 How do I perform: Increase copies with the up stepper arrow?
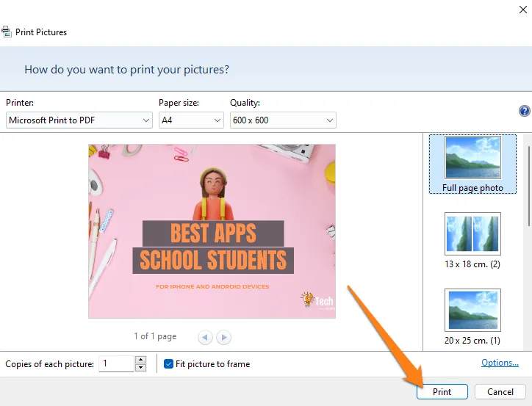click(140, 360)
